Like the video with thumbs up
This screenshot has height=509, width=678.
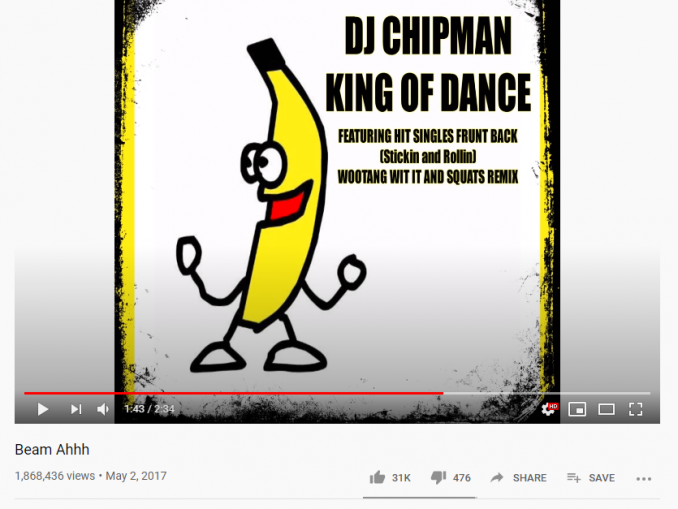[377, 477]
